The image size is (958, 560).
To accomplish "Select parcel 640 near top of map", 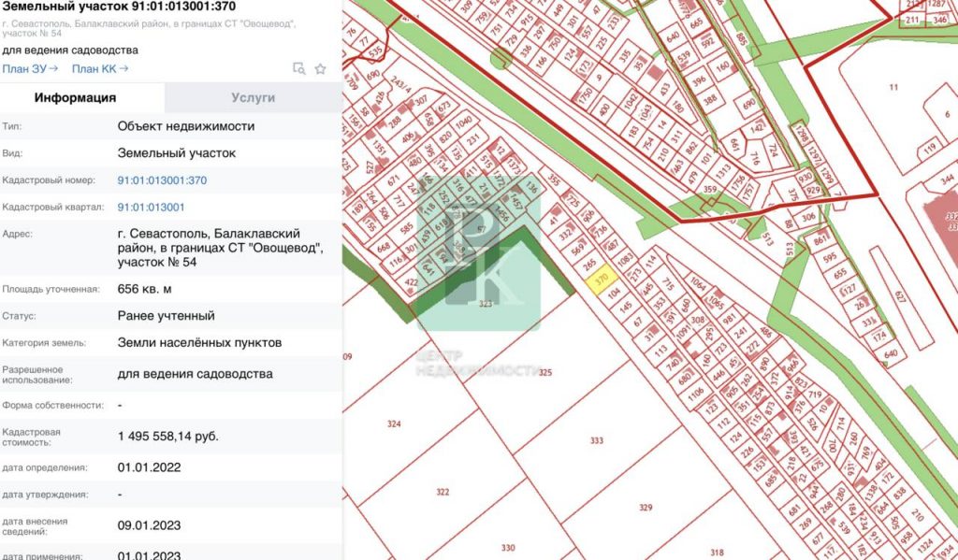I will 673,37.
